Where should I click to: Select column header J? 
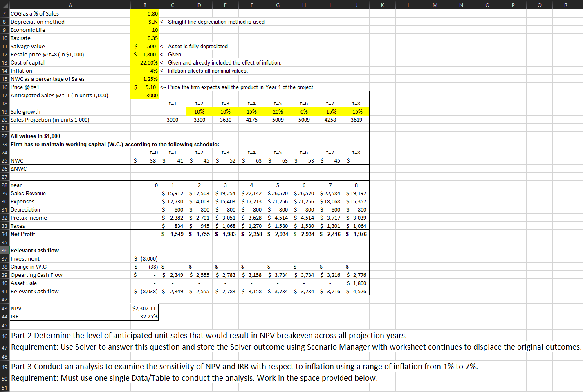tap(356, 5)
